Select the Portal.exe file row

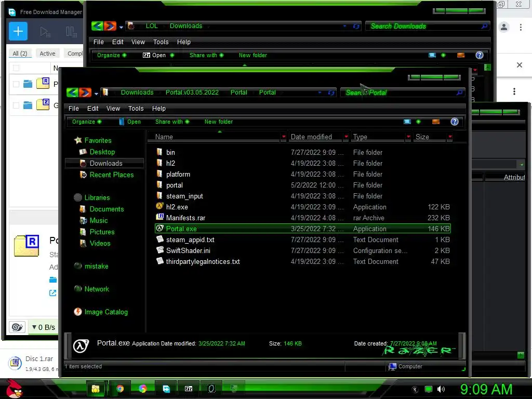point(303,229)
